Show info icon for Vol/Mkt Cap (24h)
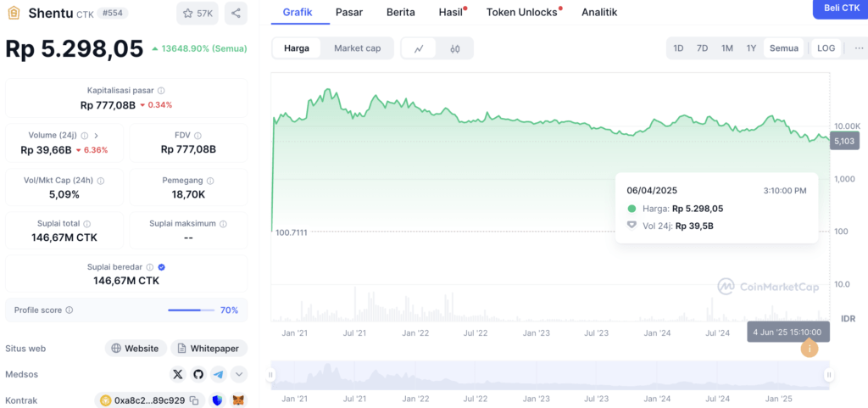868x408 pixels. (101, 181)
